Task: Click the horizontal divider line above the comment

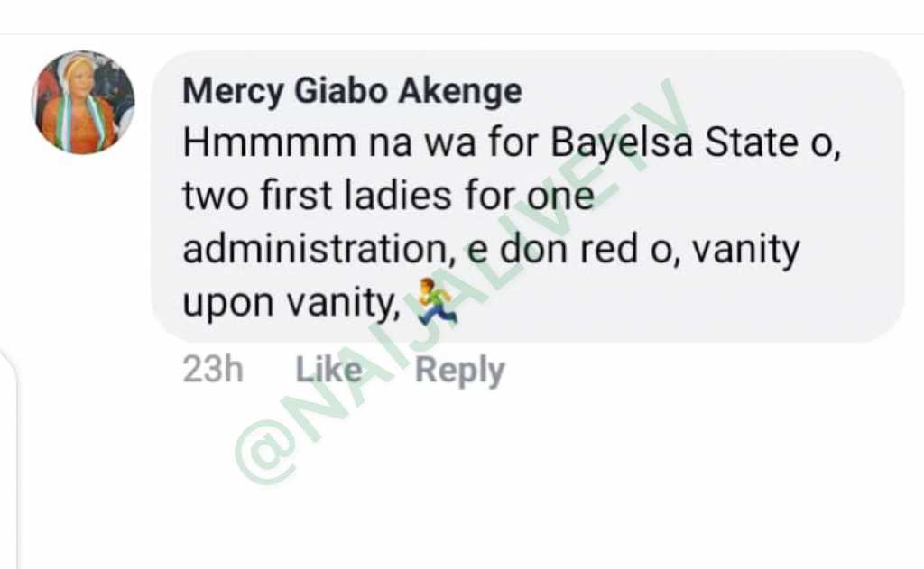Action: coord(462,35)
